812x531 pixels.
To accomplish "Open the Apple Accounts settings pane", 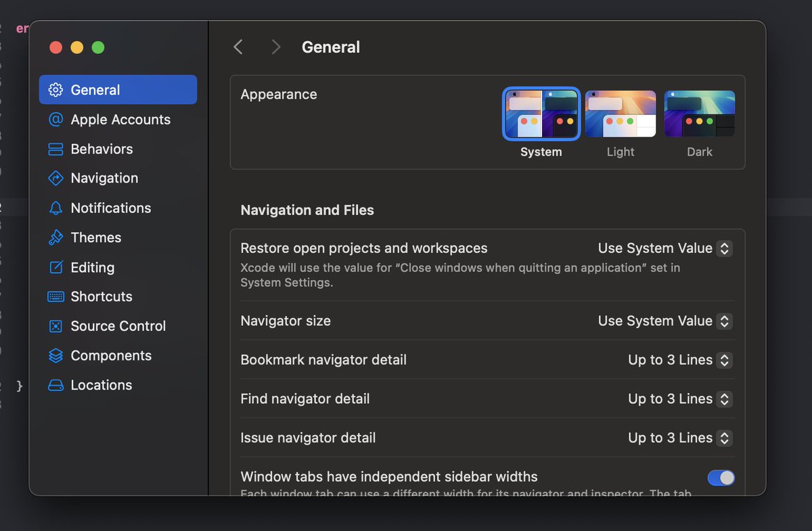I will (118, 120).
